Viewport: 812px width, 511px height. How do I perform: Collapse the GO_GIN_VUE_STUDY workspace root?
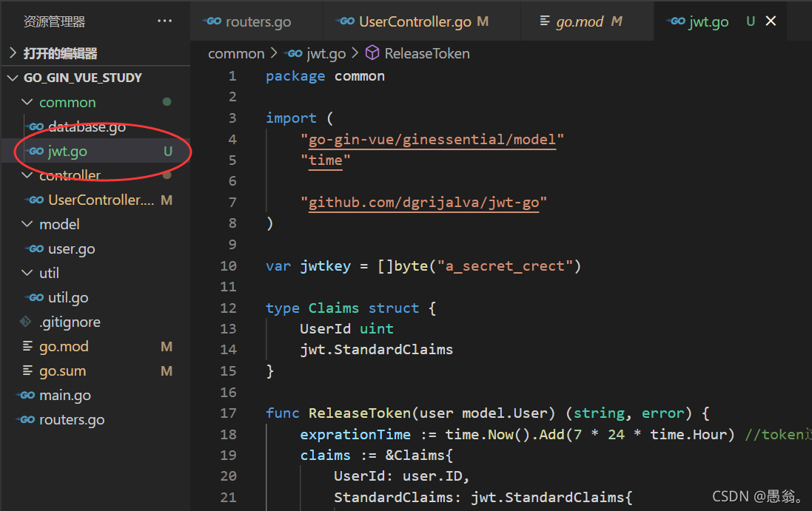point(13,77)
